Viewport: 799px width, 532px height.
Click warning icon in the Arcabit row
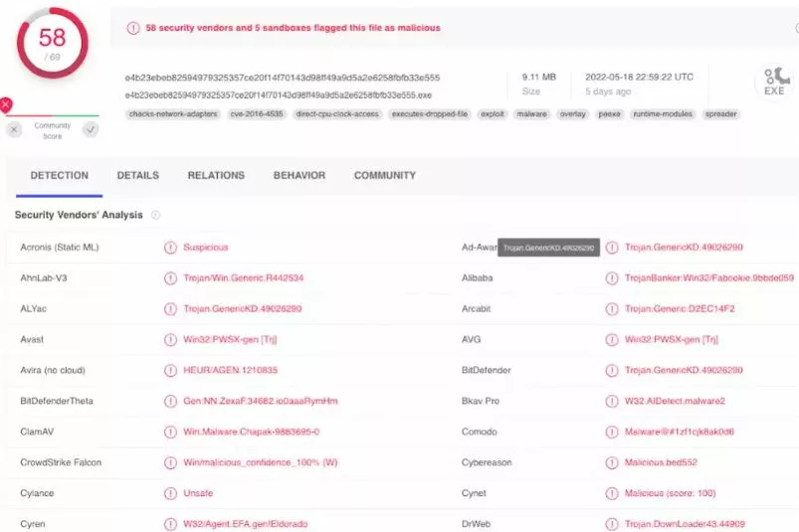[x=612, y=309]
